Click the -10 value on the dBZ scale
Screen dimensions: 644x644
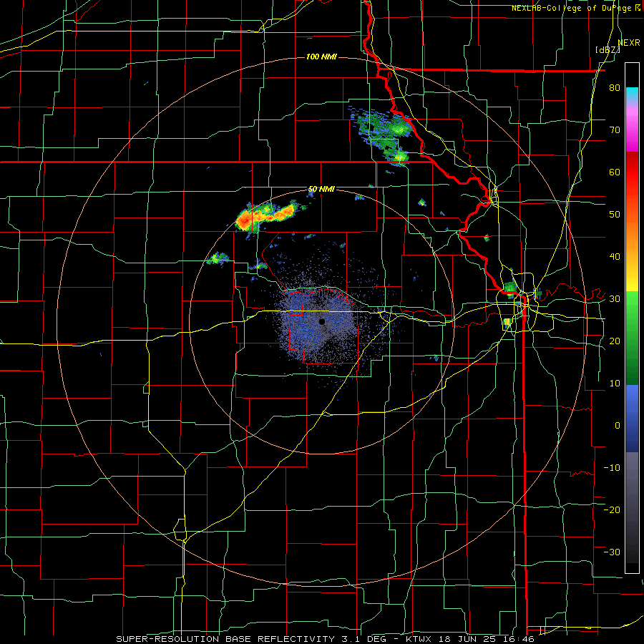(612, 468)
